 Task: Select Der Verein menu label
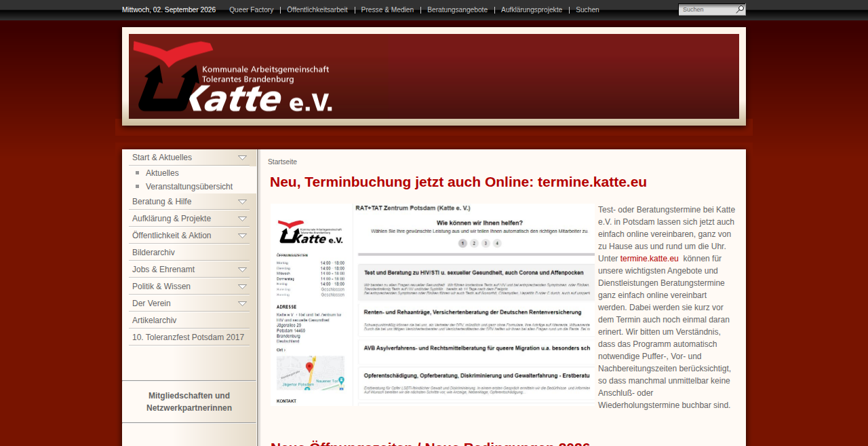pos(151,303)
